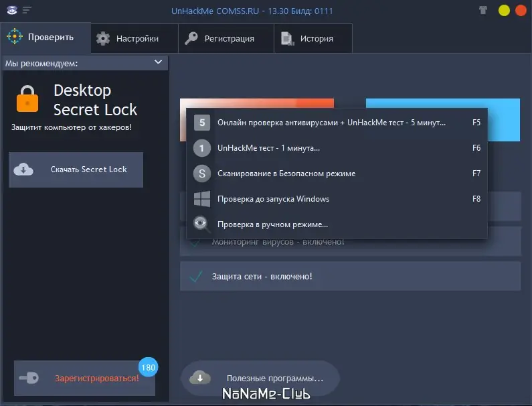Select UnHackMe тест - 1 минута entry
Screen dimensions: 532x406
(337, 148)
